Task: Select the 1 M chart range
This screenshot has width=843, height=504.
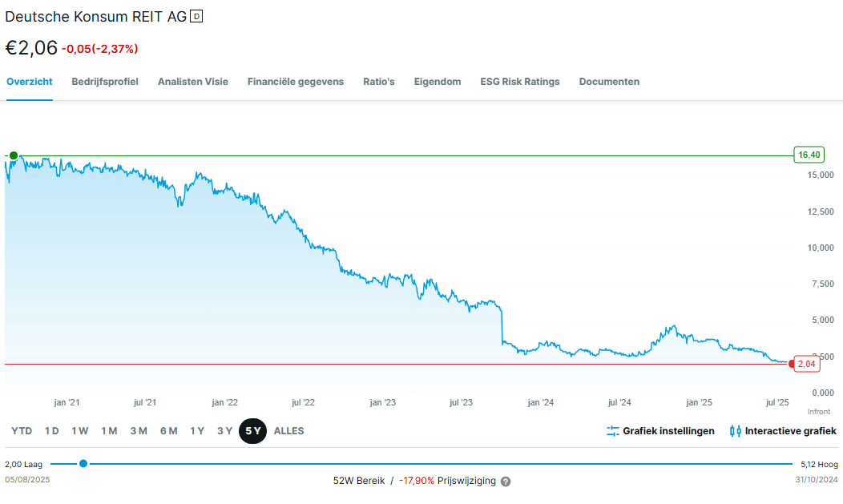Action: (x=109, y=431)
